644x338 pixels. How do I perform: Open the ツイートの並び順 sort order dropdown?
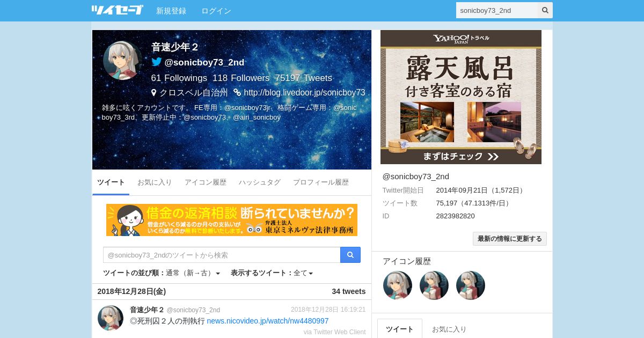click(162, 273)
